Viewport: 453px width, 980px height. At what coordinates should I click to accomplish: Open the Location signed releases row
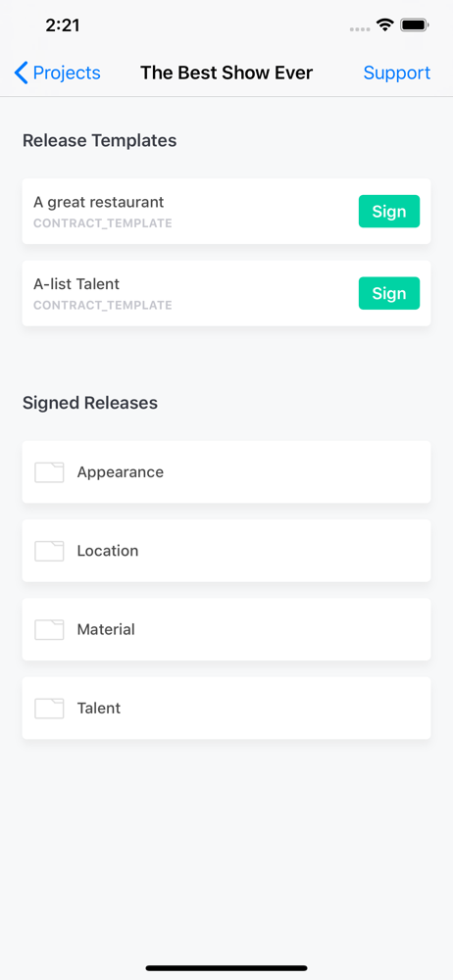226,551
